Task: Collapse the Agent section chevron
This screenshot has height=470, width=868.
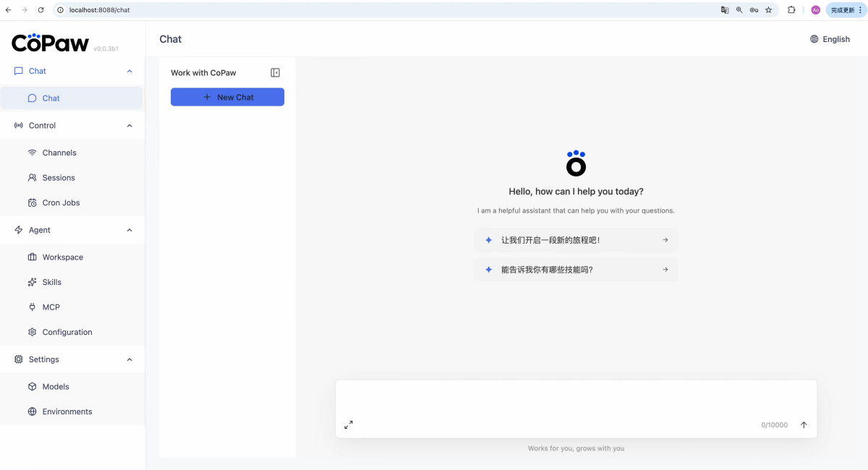Action: click(129, 230)
